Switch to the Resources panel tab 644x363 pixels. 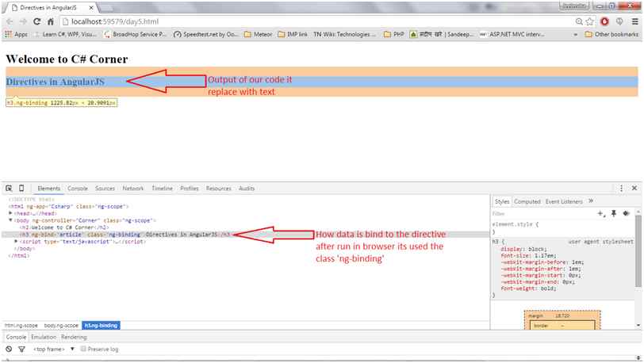[x=219, y=188]
